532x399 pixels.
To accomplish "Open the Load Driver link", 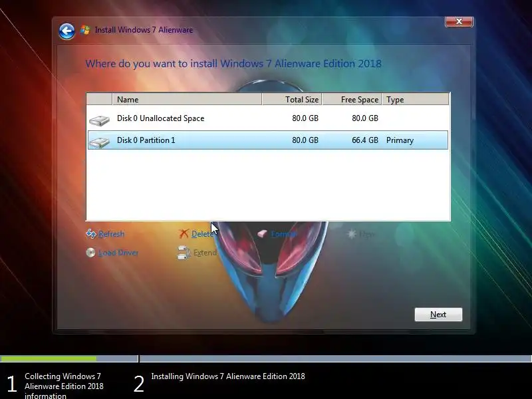I will click(118, 253).
